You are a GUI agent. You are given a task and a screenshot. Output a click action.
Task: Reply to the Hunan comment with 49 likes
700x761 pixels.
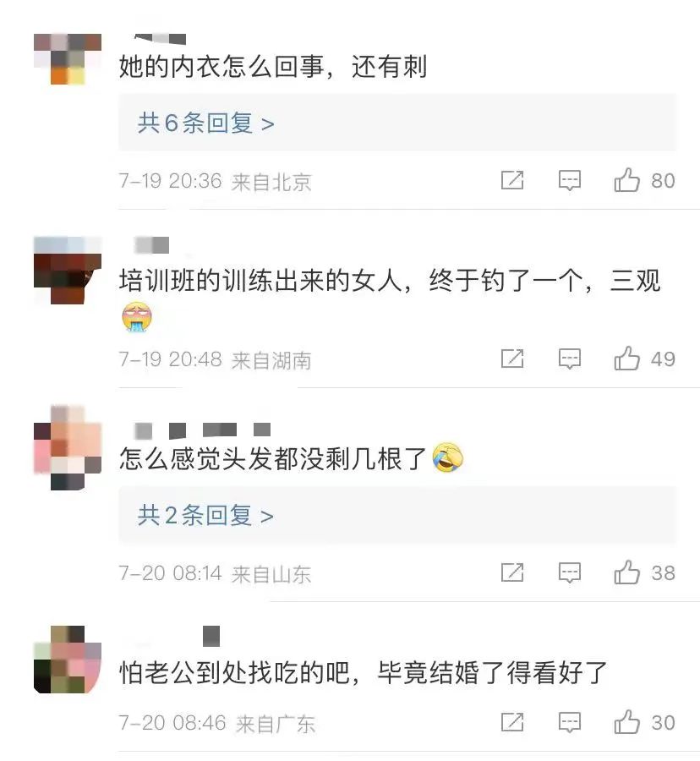click(x=570, y=359)
